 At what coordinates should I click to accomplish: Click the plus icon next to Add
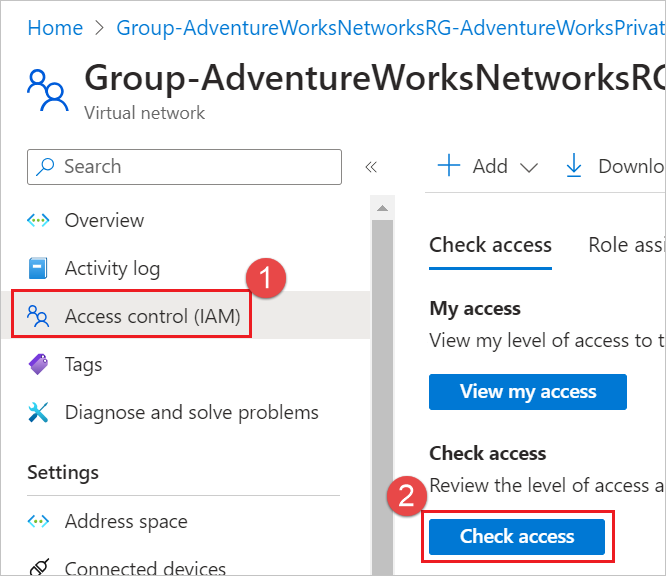[x=450, y=166]
